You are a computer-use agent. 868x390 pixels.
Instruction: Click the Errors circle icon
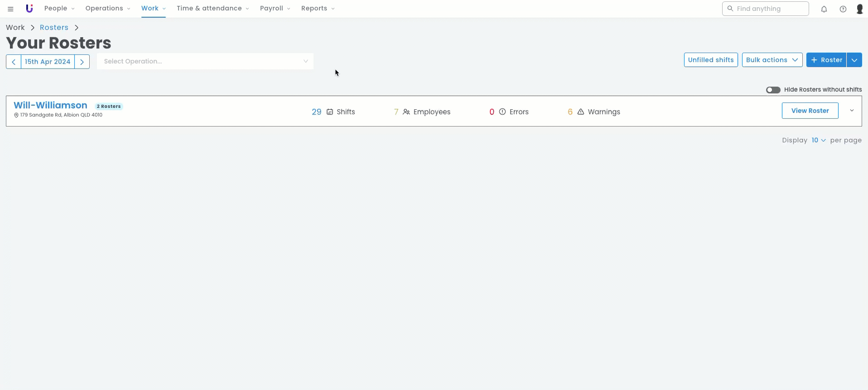pos(502,112)
